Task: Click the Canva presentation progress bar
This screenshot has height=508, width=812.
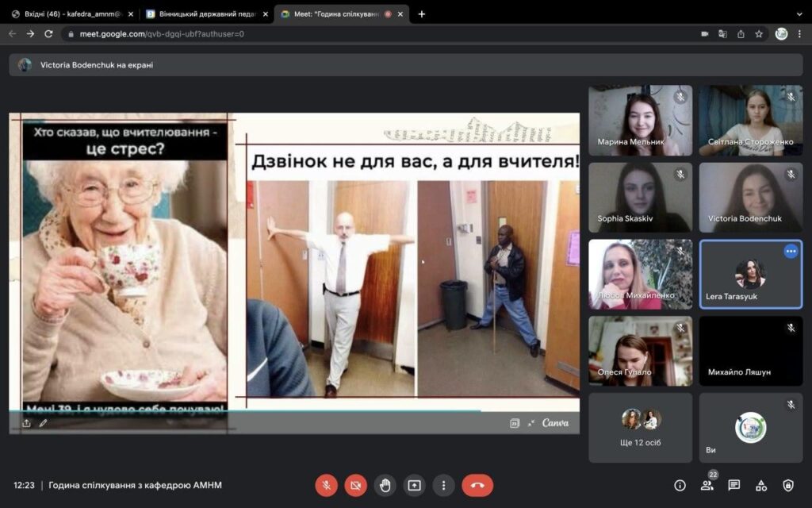Action: pyautogui.click(x=294, y=411)
